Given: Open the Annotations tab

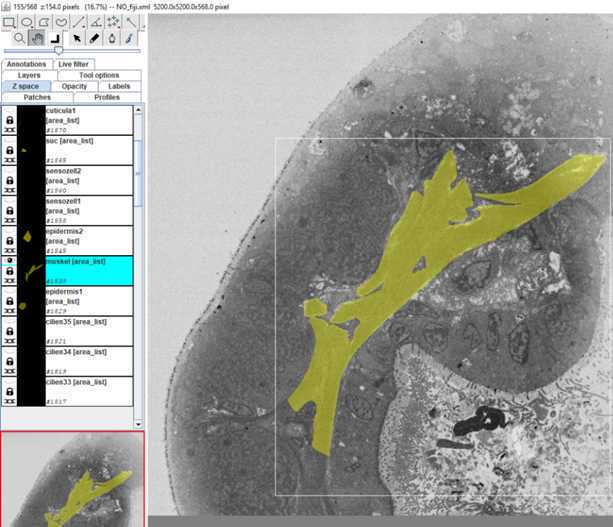Looking at the screenshot, I should pos(27,64).
